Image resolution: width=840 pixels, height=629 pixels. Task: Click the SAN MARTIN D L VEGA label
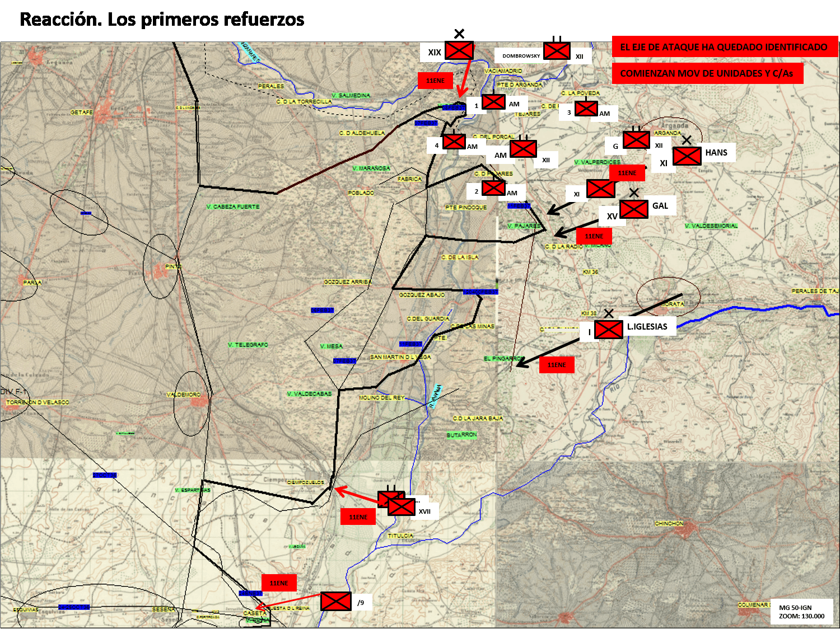pyautogui.click(x=400, y=357)
